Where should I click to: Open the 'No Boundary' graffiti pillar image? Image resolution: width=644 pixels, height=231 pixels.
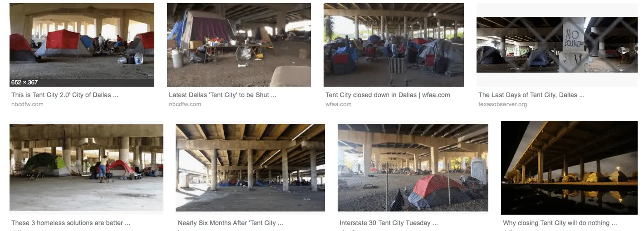coord(557,45)
